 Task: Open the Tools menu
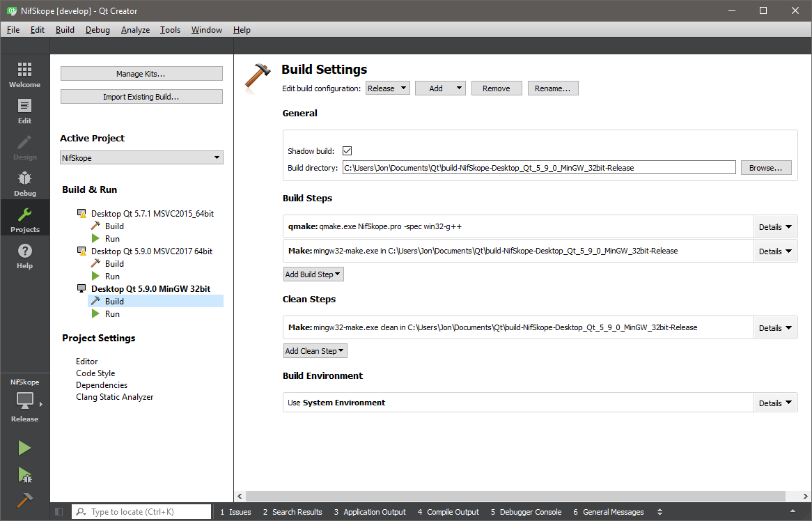(170, 30)
